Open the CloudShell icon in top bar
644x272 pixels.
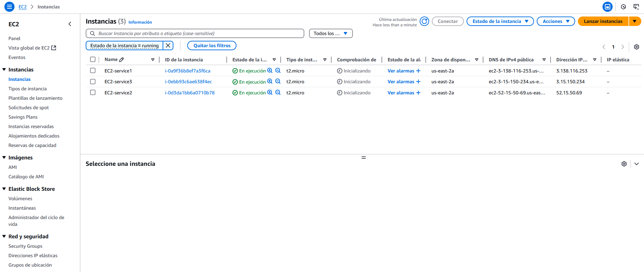[x=608, y=7]
